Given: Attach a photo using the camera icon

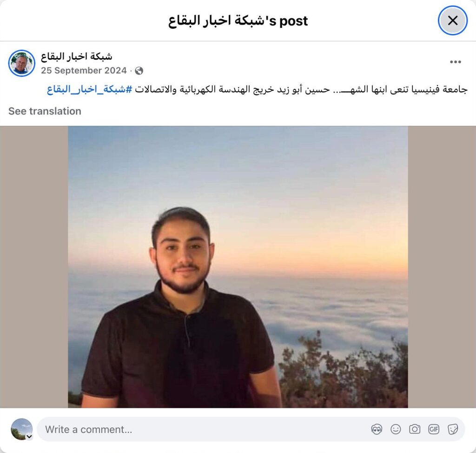Looking at the screenshot, I should [414, 429].
